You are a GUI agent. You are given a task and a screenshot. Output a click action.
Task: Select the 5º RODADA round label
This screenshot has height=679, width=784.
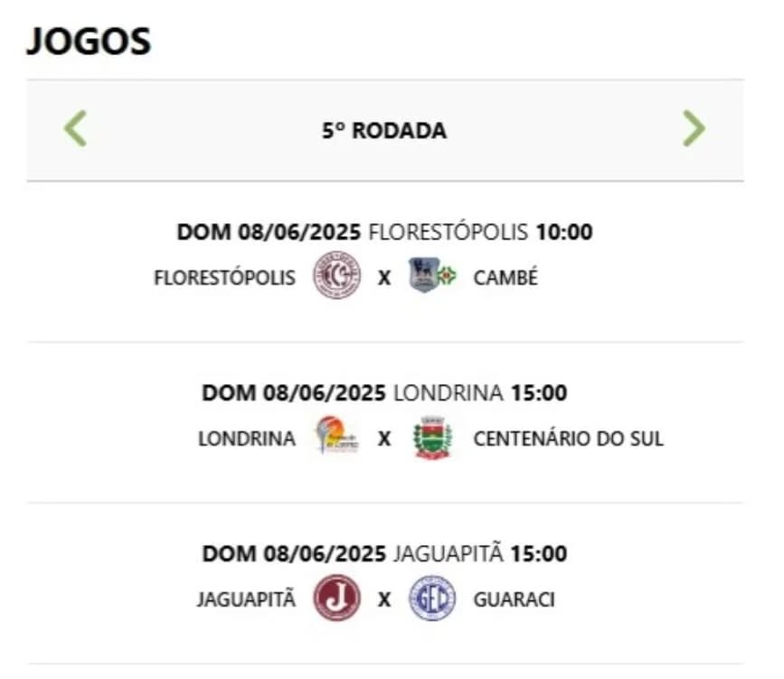tap(384, 131)
